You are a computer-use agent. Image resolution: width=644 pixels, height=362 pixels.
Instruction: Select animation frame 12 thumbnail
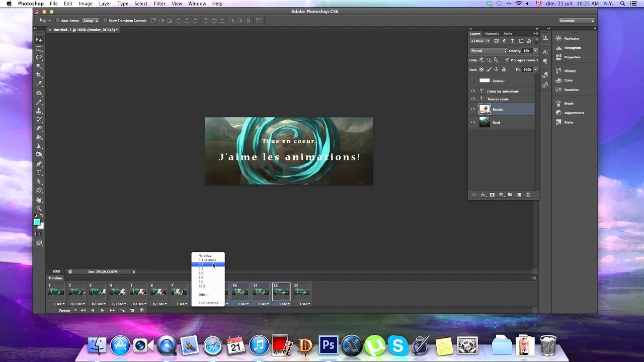[x=281, y=293]
